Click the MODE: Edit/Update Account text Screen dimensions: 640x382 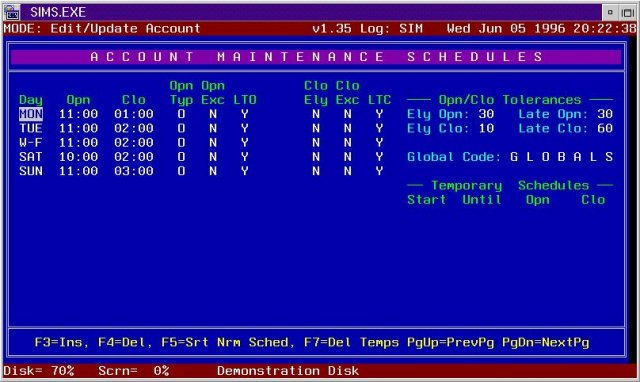[x=102, y=29]
